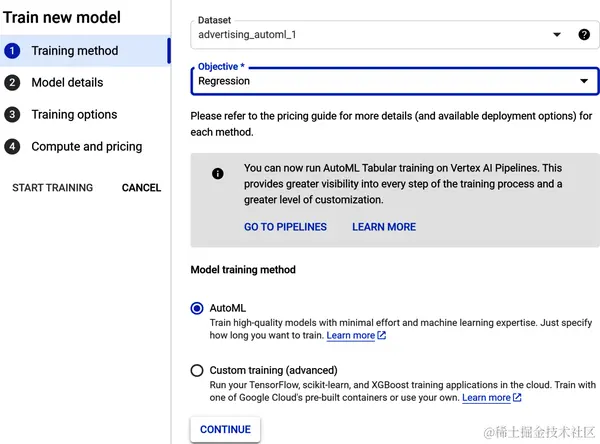Click the info icon in the Pipelines notice
Viewport: 600px width, 444px height.
coord(218,173)
